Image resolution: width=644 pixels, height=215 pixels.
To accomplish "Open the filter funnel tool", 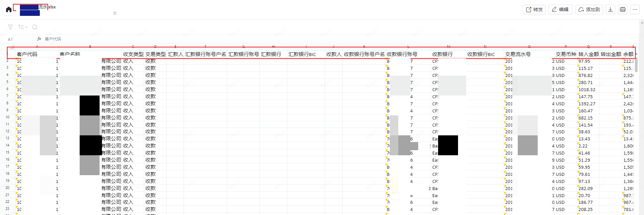I will click(x=10, y=27).
